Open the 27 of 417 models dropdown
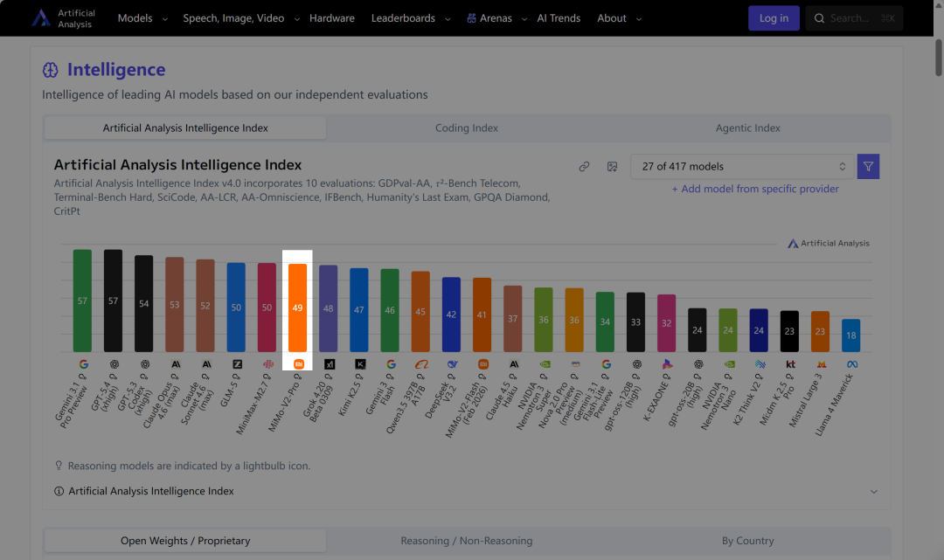Viewport: 944px width, 560px height. coord(741,166)
